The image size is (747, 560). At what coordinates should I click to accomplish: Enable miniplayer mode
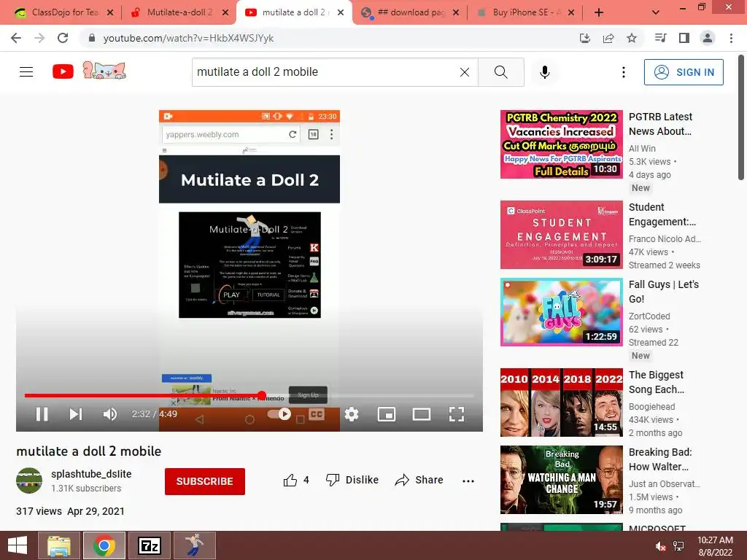pos(387,414)
